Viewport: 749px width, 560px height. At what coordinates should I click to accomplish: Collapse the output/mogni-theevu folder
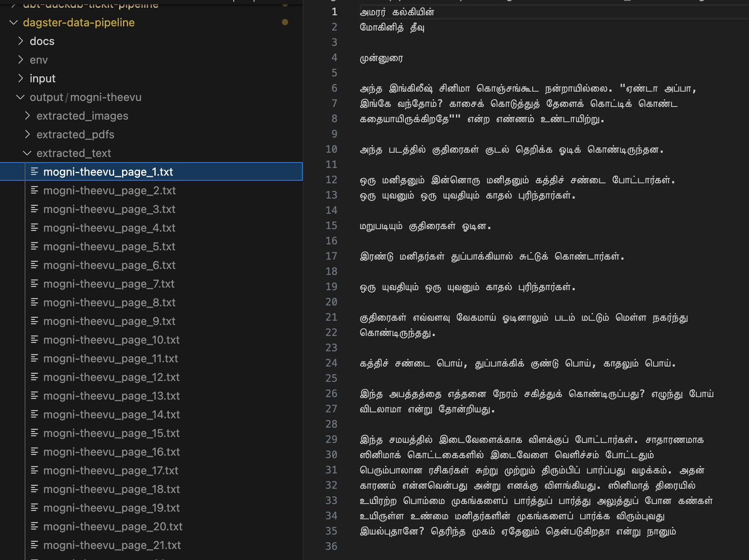coord(21,97)
